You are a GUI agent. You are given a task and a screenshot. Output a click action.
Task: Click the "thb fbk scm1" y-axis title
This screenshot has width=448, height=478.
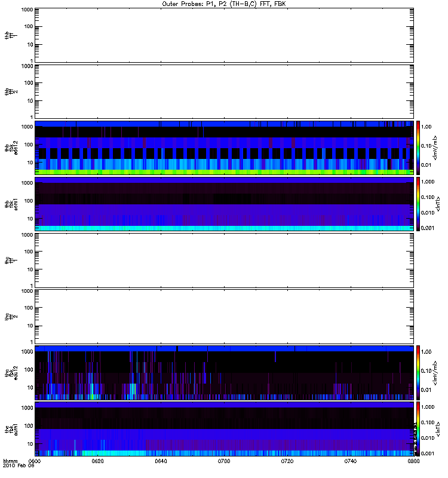(x=11, y=204)
